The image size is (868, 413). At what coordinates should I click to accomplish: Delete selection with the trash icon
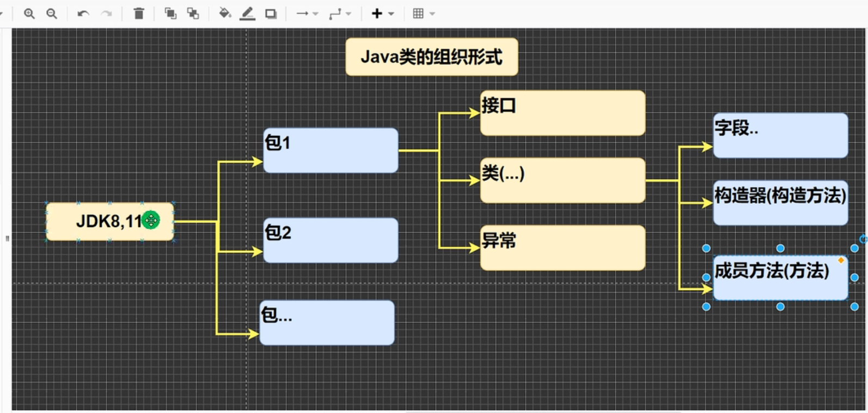139,14
